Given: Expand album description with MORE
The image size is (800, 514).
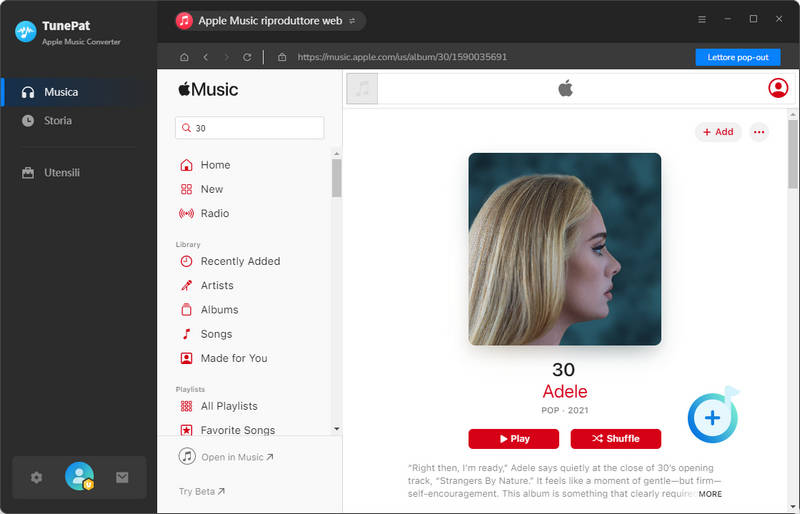Looking at the screenshot, I should point(710,494).
